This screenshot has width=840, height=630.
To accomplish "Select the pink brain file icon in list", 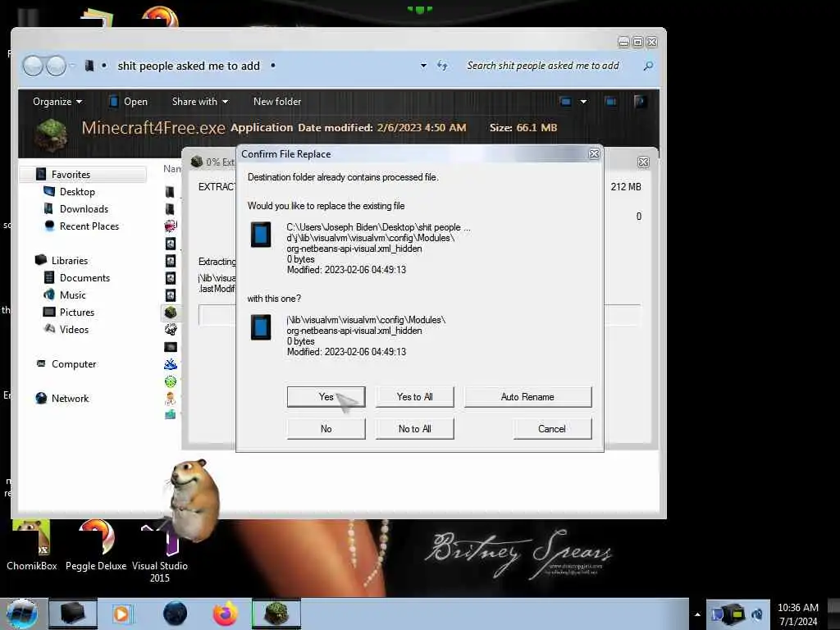I will pyautogui.click(x=171, y=226).
